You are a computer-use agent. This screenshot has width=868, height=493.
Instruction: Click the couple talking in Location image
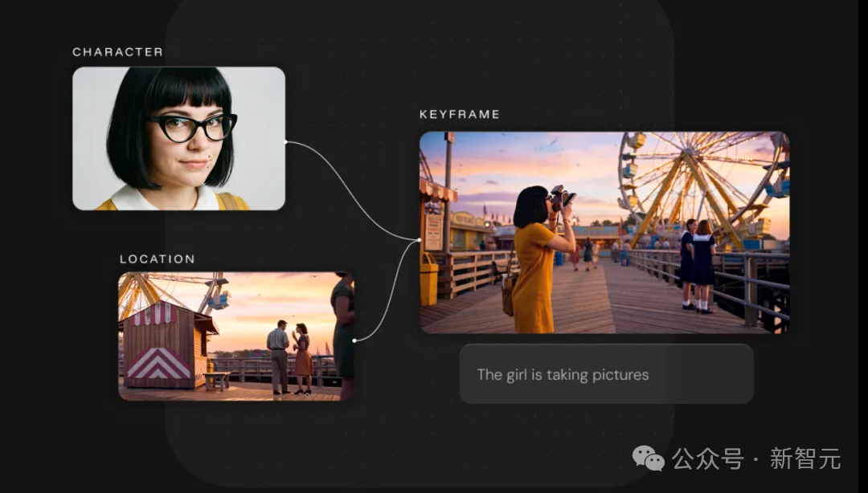pos(291,357)
